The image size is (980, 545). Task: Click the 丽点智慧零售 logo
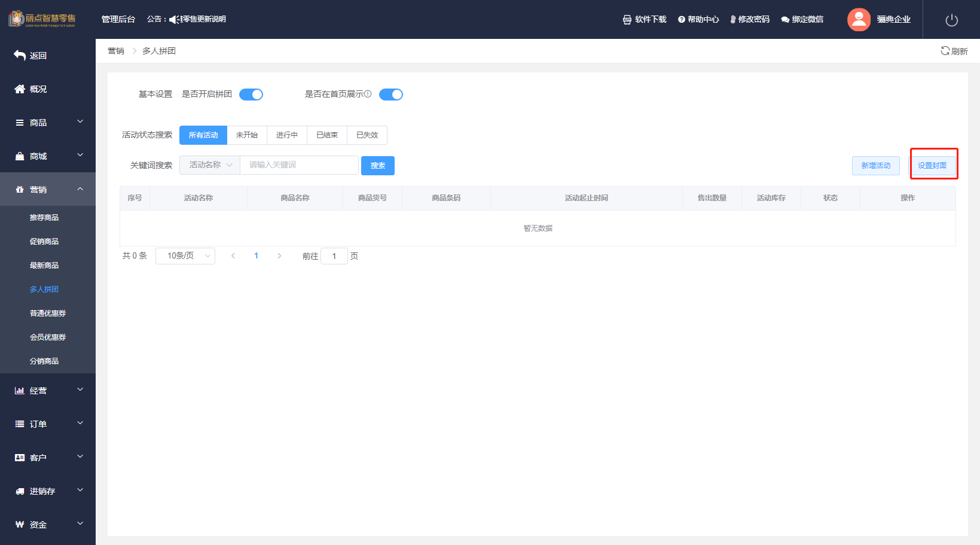pos(42,19)
